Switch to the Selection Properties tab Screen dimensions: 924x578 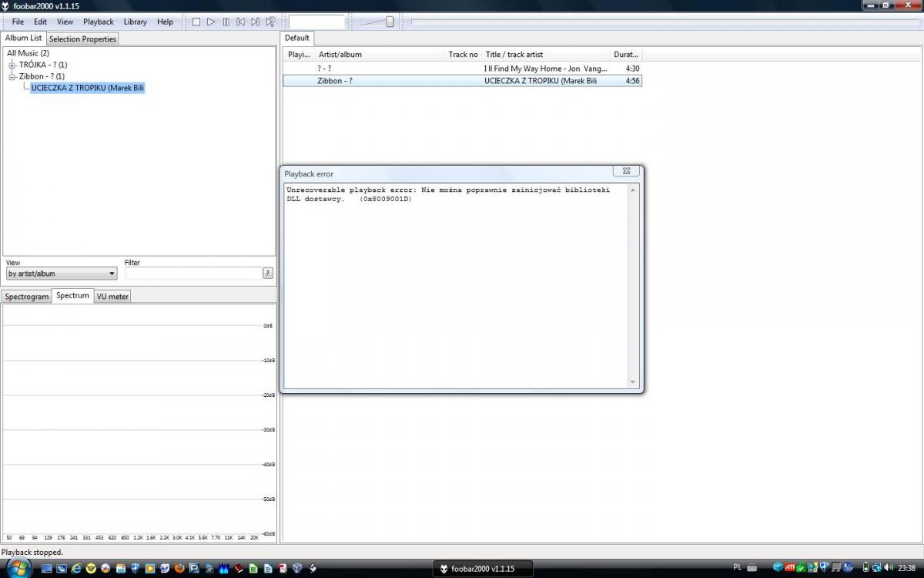click(82, 39)
